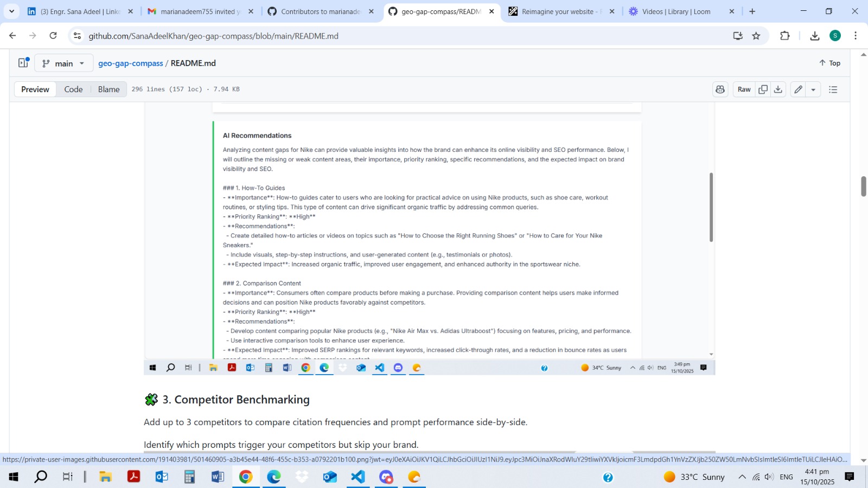Open Dropbox from taskbar
The width and height of the screenshot is (868, 488).
302,477
